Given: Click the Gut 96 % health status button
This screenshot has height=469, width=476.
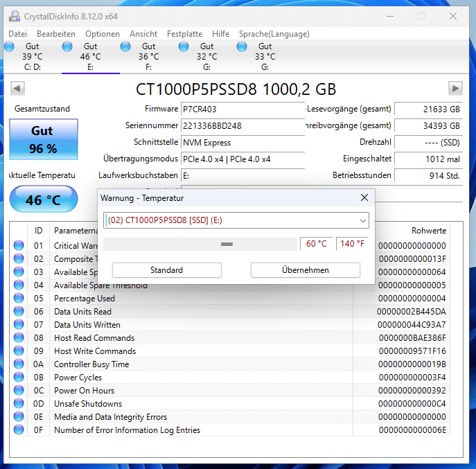Looking at the screenshot, I should click(x=44, y=139).
